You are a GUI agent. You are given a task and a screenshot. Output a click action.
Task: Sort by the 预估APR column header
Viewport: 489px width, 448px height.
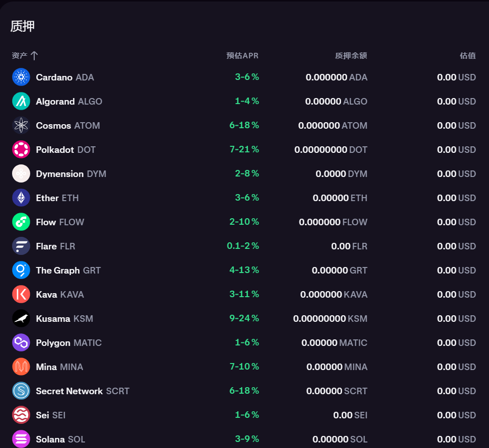tap(242, 56)
